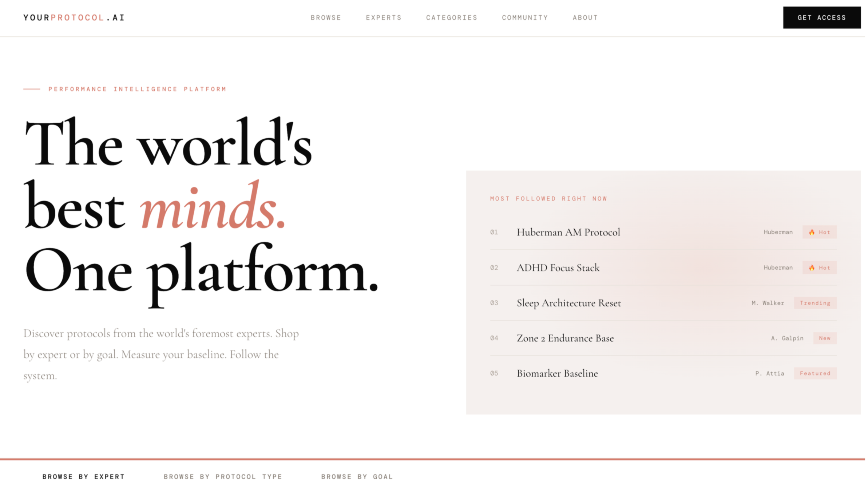
Task: Open the ADHD Focus Stack protocol
Action: (558, 268)
